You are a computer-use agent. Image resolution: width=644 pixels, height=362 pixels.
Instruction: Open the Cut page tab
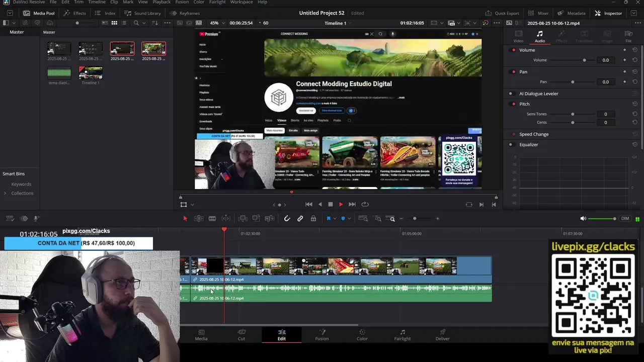(x=242, y=335)
